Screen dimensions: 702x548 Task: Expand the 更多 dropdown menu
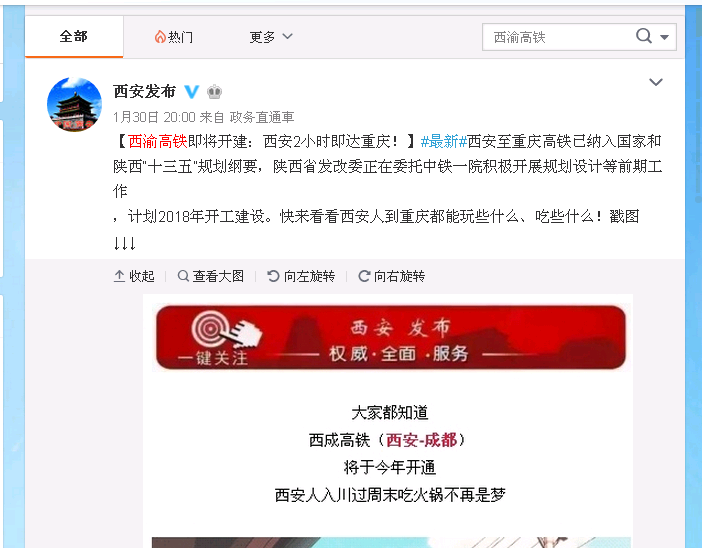pos(270,37)
